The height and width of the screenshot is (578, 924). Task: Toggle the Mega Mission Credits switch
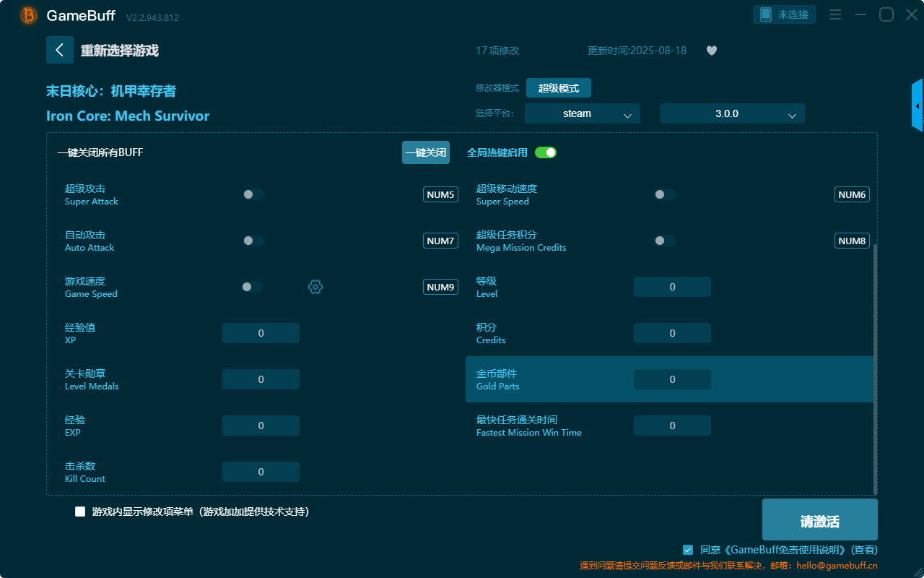tap(665, 241)
